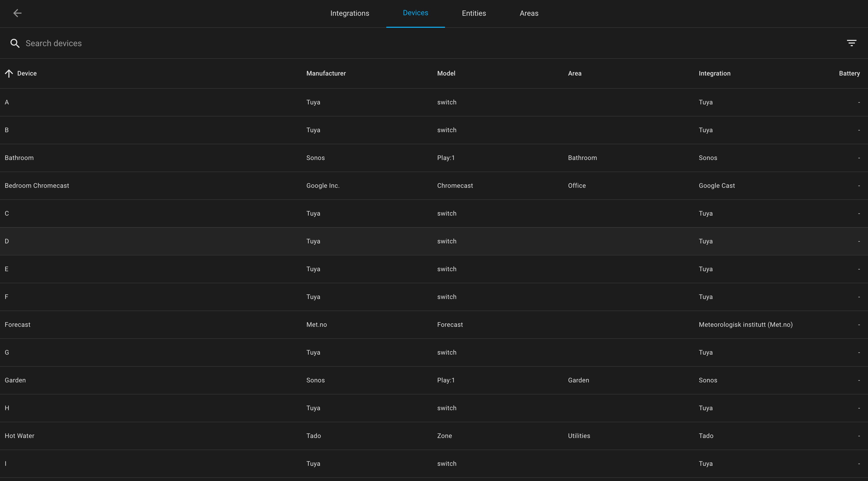Click Bathroom area cell
Screen dimensions: 868x481
582,158
